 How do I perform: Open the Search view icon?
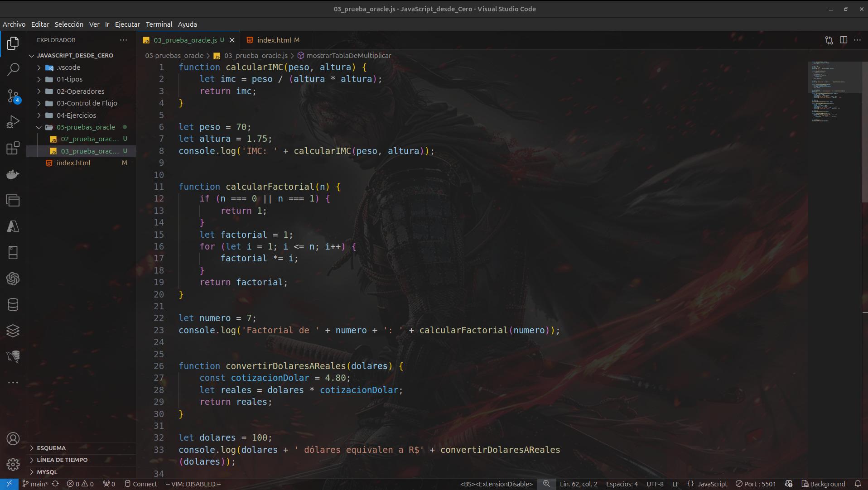[x=13, y=69]
